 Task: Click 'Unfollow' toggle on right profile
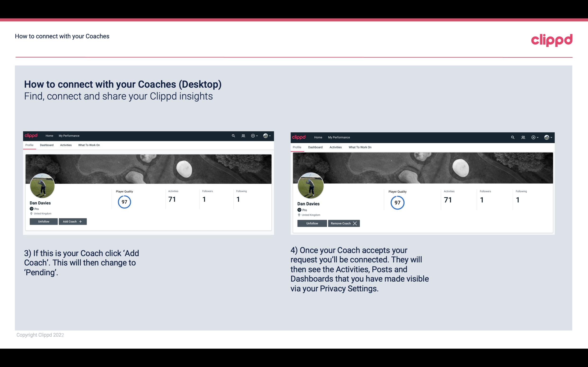pos(312,223)
